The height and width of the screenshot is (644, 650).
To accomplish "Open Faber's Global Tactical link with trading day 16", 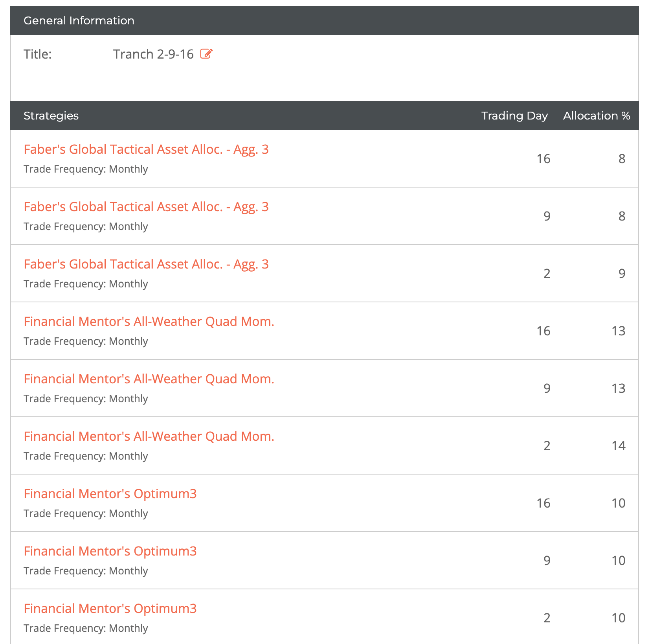I will 146,149.
